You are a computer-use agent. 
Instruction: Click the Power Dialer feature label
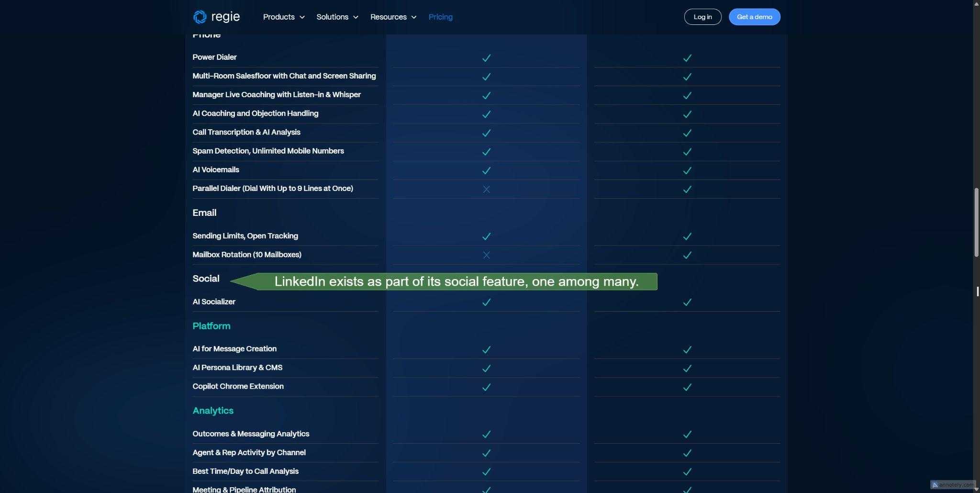(214, 57)
